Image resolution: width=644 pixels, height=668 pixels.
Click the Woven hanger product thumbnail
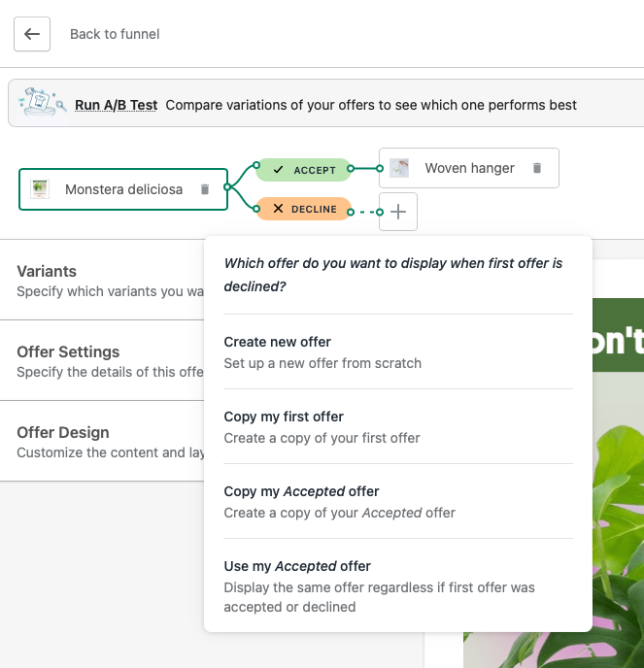400,168
